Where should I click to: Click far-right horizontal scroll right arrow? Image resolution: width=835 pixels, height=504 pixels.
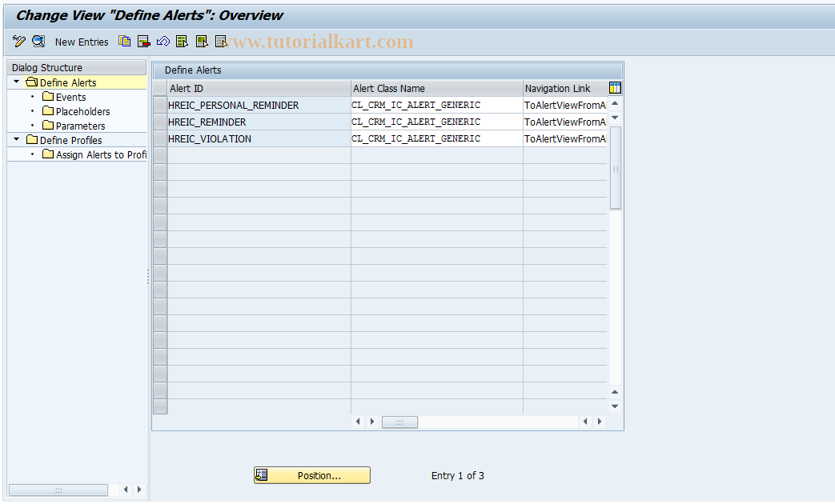point(600,422)
